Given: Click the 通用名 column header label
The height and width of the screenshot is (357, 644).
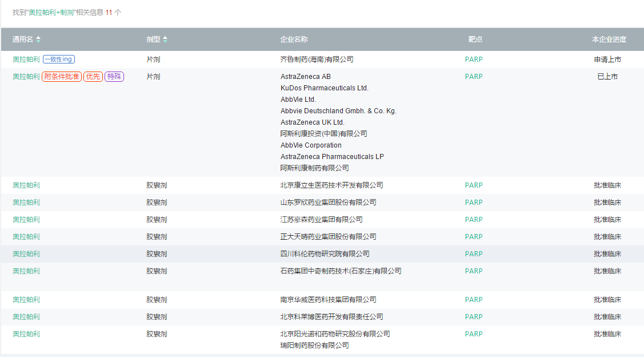Looking at the screenshot, I should (23, 39).
